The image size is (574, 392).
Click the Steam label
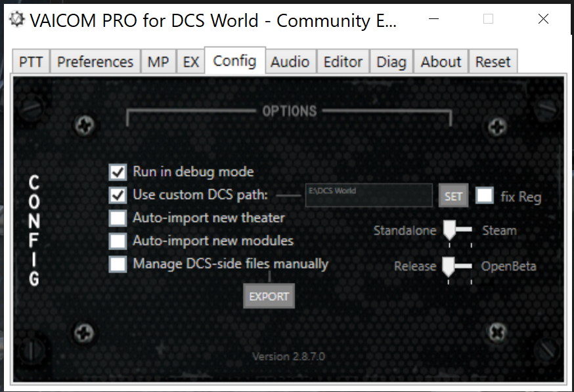coord(499,230)
